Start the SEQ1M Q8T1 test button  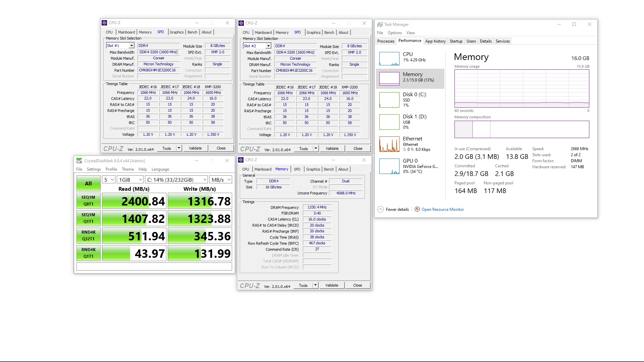click(88, 200)
